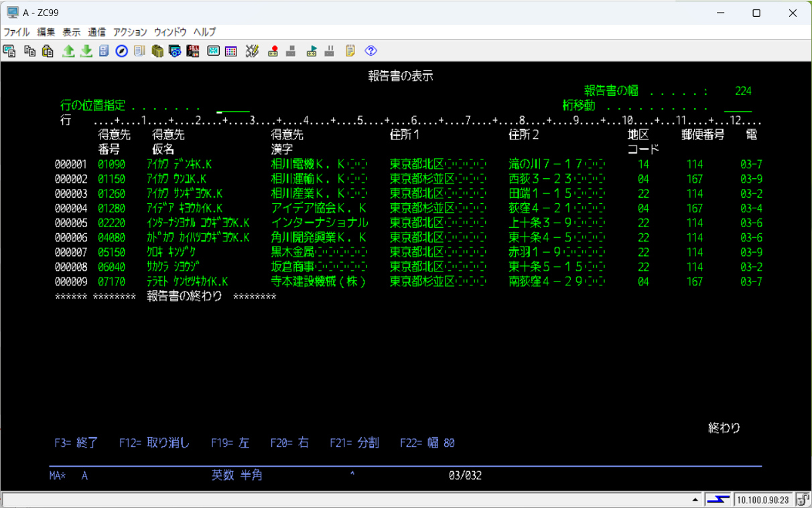Click the 行の位置指定 input field
This screenshot has width=812, height=508.
233,107
